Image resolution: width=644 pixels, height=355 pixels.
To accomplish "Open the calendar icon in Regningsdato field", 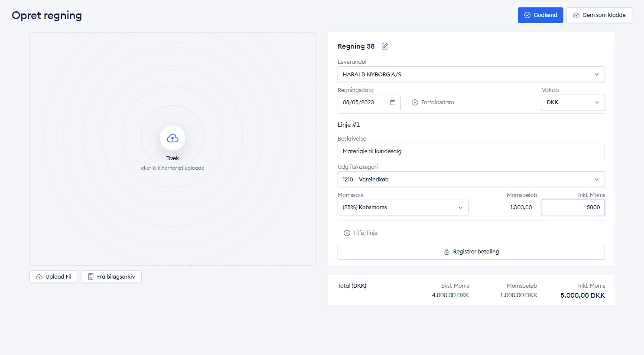I will 393,102.
